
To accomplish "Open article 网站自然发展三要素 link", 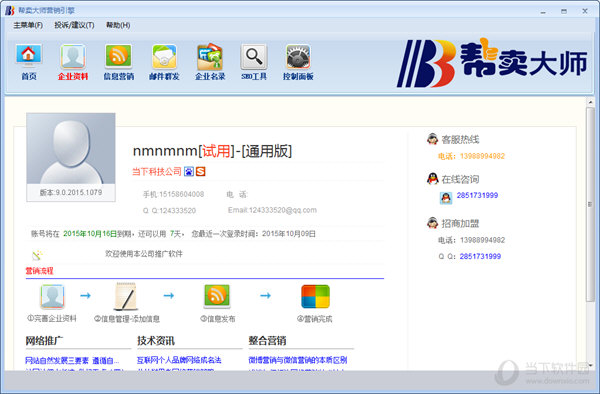I will [72, 360].
